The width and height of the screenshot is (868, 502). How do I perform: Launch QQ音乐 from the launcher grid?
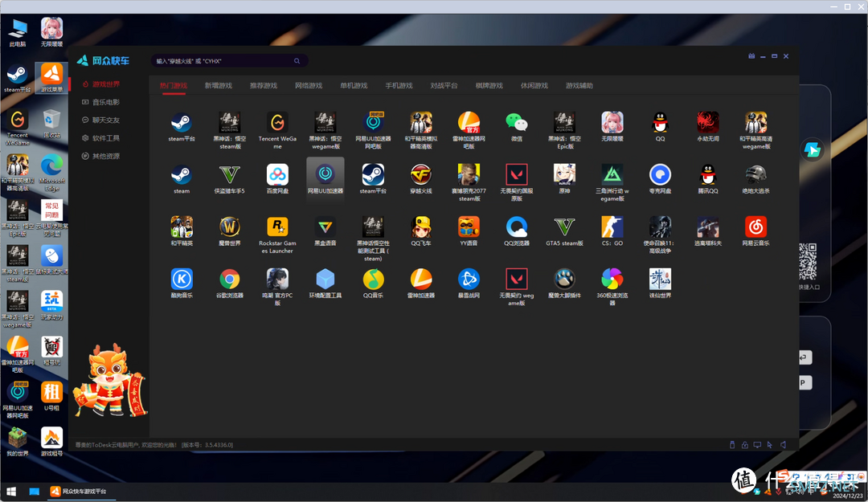click(x=373, y=280)
